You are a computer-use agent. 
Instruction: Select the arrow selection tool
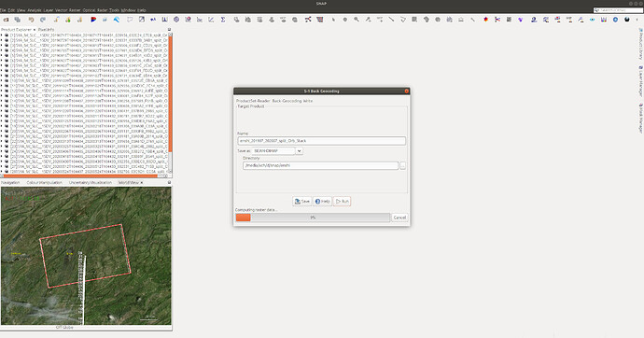point(333,20)
